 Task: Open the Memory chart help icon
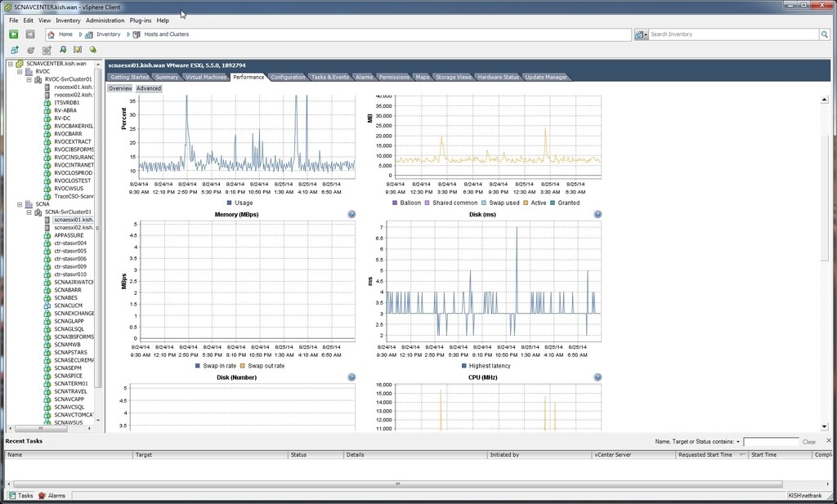[351, 213]
